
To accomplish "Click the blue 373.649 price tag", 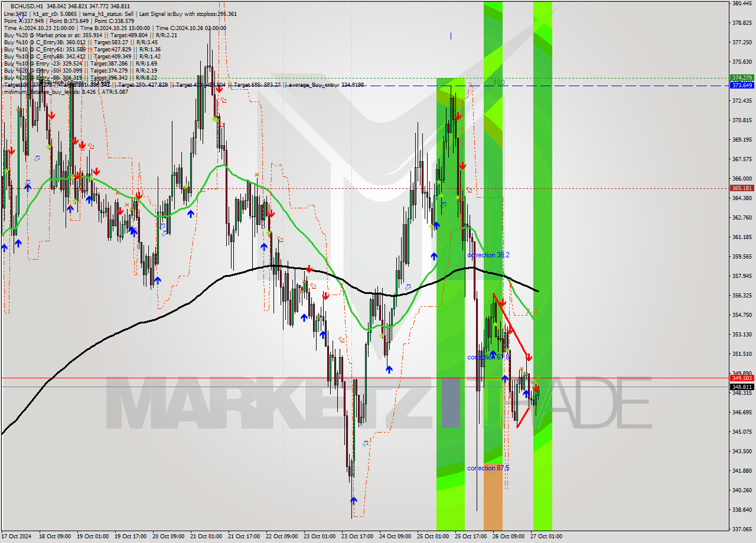I will click(x=742, y=85).
